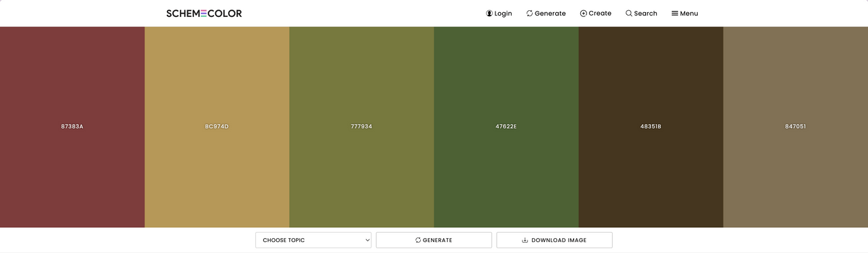Click the 47622E hex code text
Image resolution: width=868 pixels, height=253 pixels.
tap(506, 127)
